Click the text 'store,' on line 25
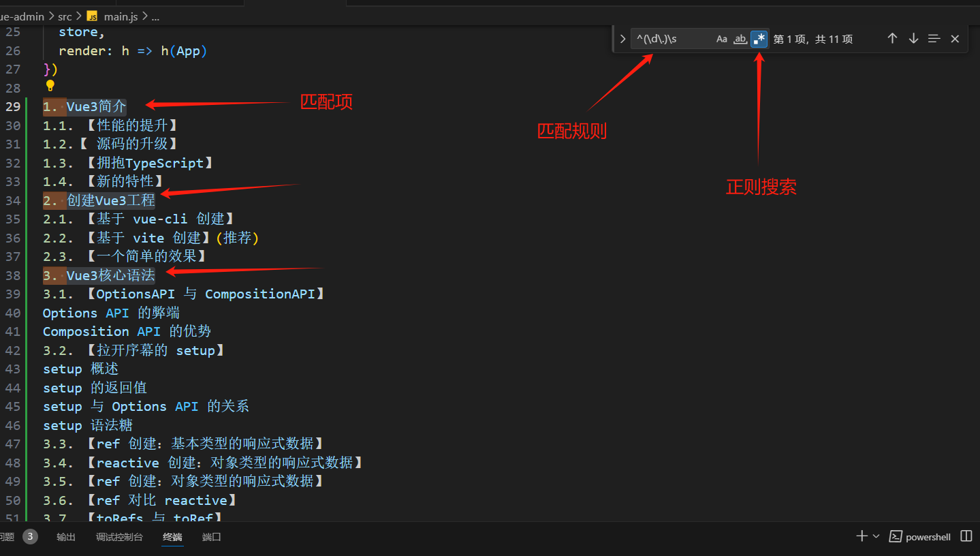The width and height of the screenshot is (980, 556). tap(82, 31)
